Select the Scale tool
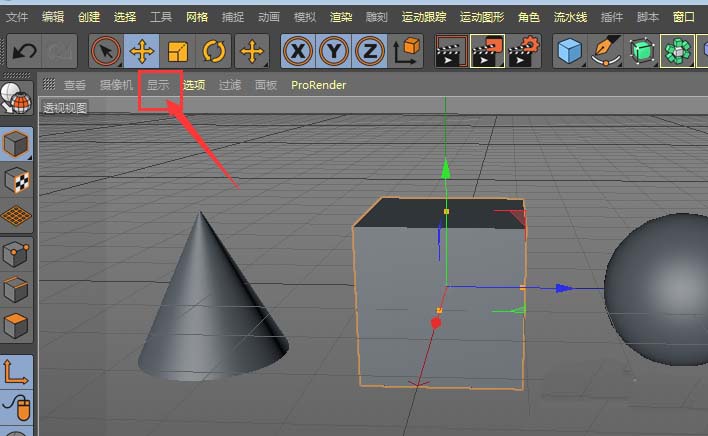 pyautogui.click(x=177, y=51)
